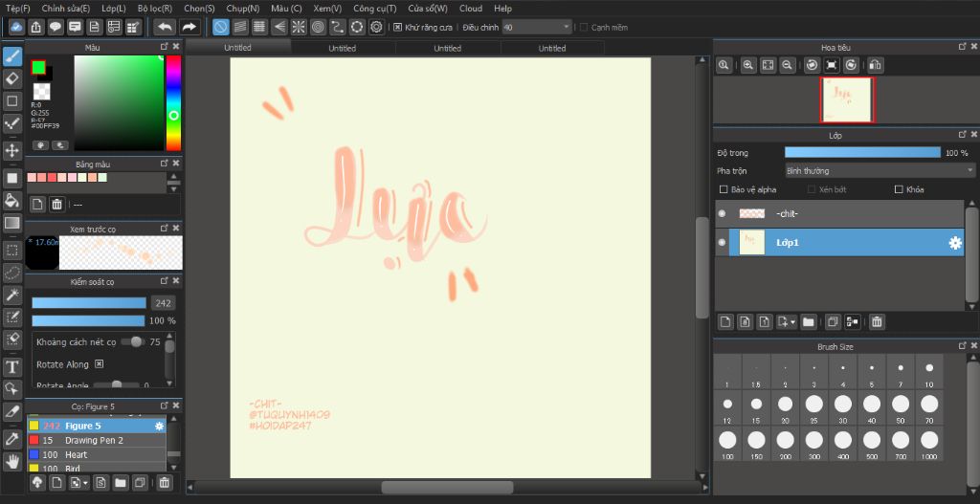Click the rainbow hue bar
Image resolution: width=980 pixels, height=504 pixels.
(173, 103)
